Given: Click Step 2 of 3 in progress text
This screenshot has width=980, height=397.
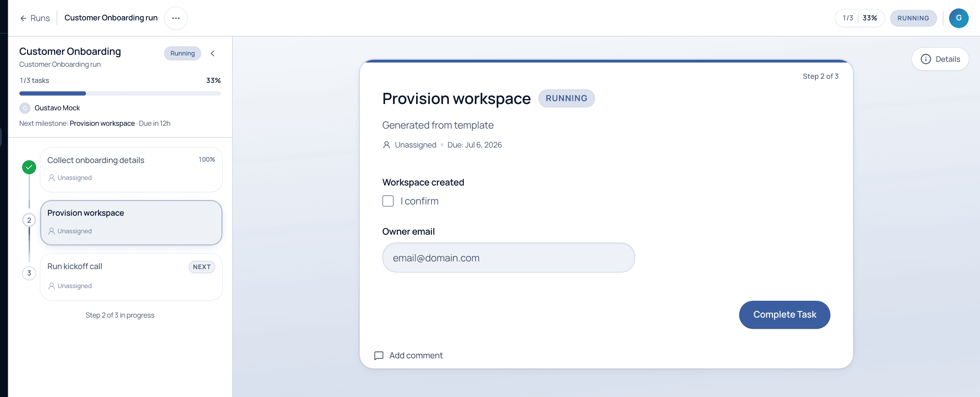Looking at the screenshot, I should pos(120,315).
